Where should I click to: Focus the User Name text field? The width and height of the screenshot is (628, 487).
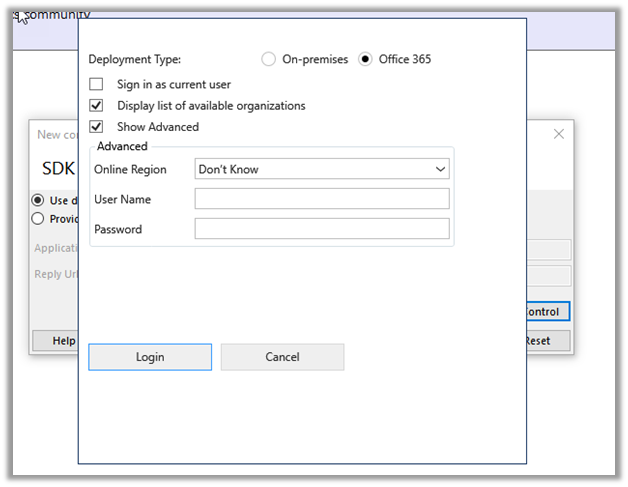[x=321, y=199]
